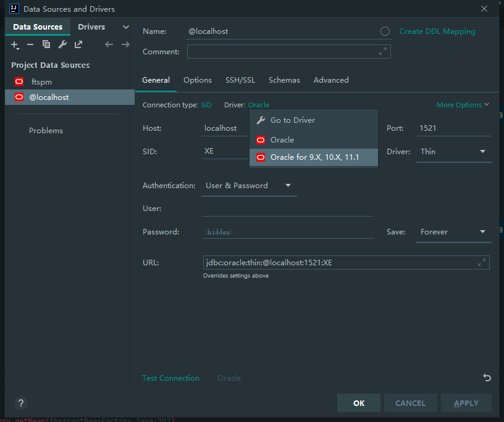Screen dimensions: 504x422
Task: Click the OK button
Action: 359,403
